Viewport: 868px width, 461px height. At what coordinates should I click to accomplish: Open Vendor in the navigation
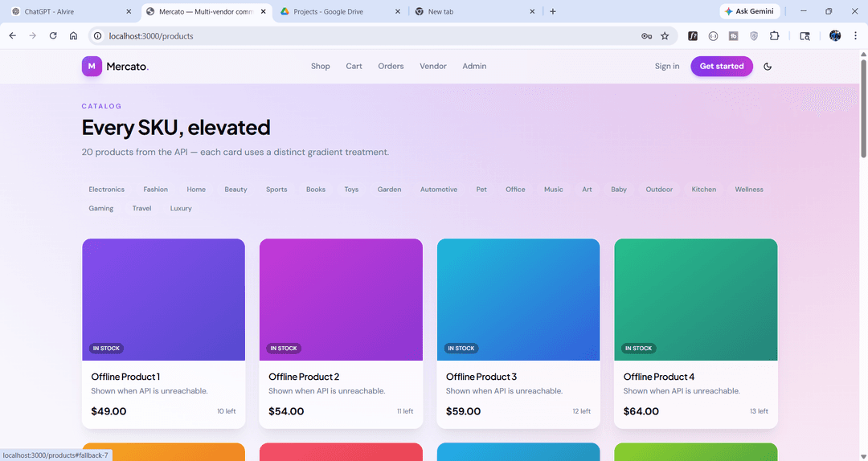(433, 66)
